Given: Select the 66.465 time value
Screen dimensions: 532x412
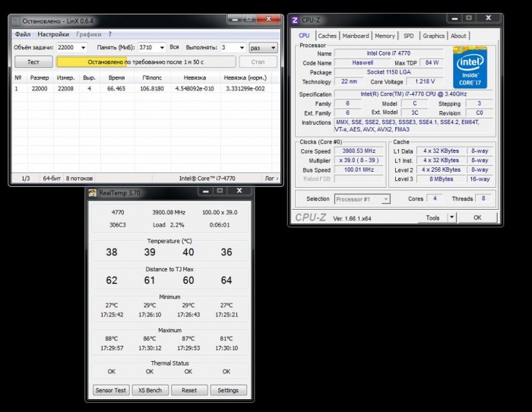Looking at the screenshot, I should click(116, 89).
